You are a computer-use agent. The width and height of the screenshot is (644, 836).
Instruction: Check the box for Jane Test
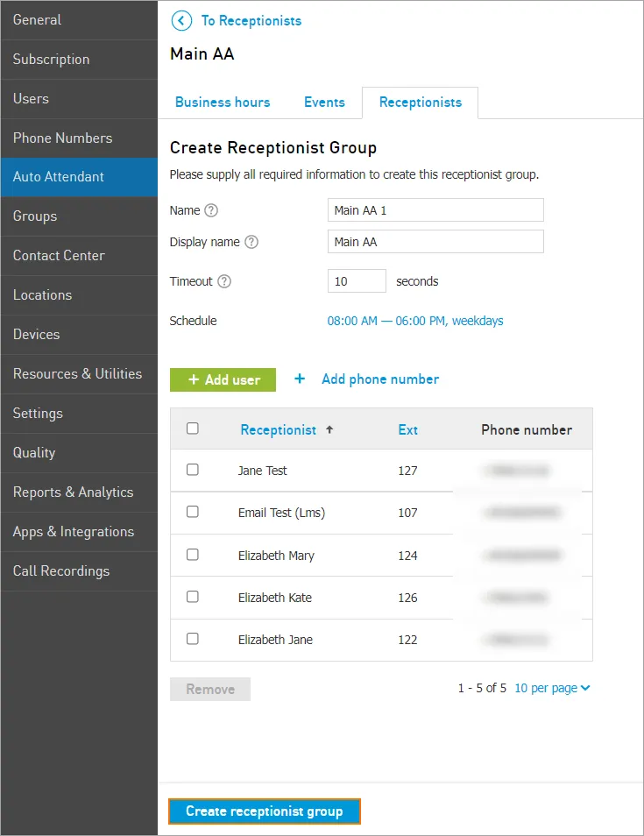click(193, 470)
